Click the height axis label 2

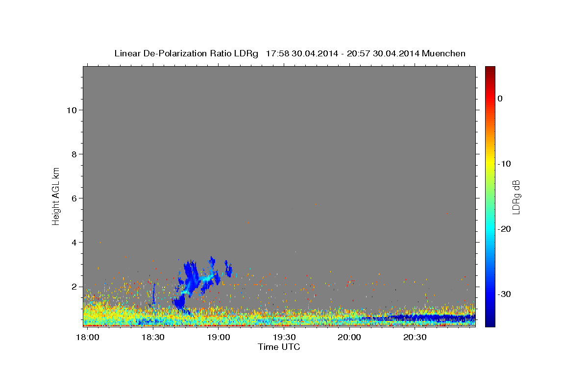(x=73, y=286)
